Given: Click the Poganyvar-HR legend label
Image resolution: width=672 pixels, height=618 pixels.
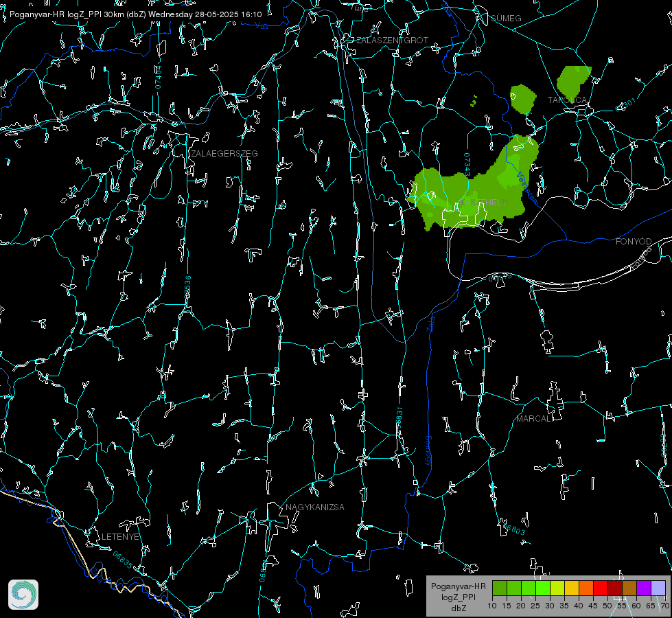Looking at the screenshot, I should pos(458,586).
